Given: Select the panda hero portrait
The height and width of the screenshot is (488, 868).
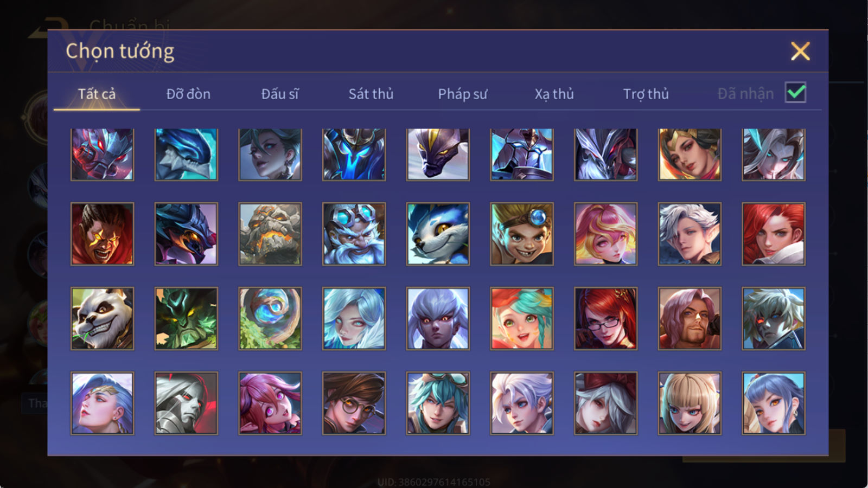Looking at the screenshot, I should 102,318.
